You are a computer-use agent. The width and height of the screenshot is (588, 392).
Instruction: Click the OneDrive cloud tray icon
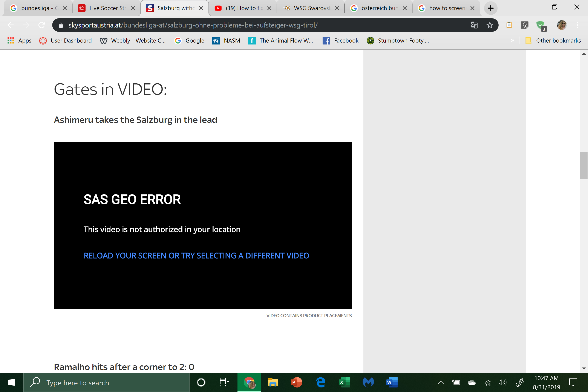[472, 382]
